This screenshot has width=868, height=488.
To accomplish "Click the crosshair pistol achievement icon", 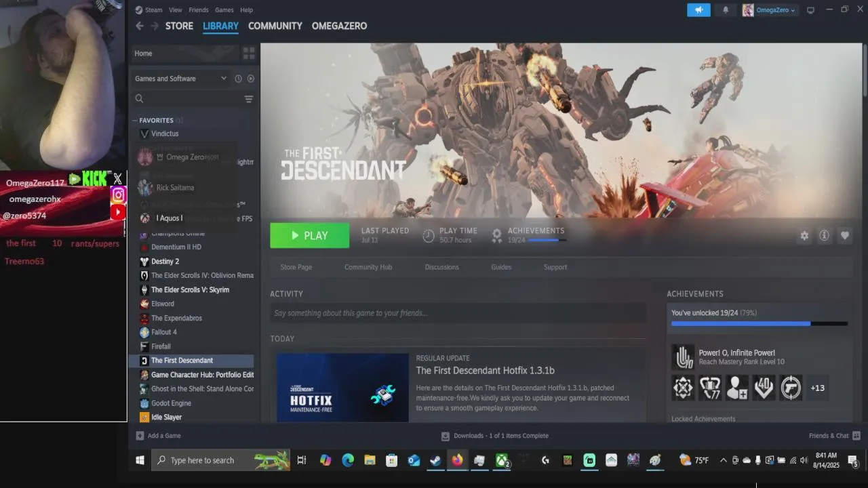I will coord(791,388).
